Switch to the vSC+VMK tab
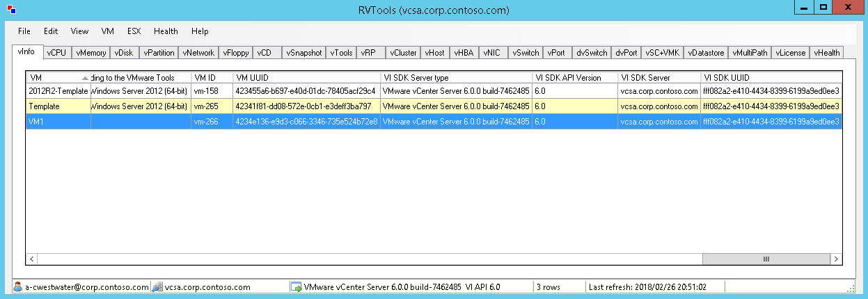This screenshot has width=868, height=299. tap(663, 53)
